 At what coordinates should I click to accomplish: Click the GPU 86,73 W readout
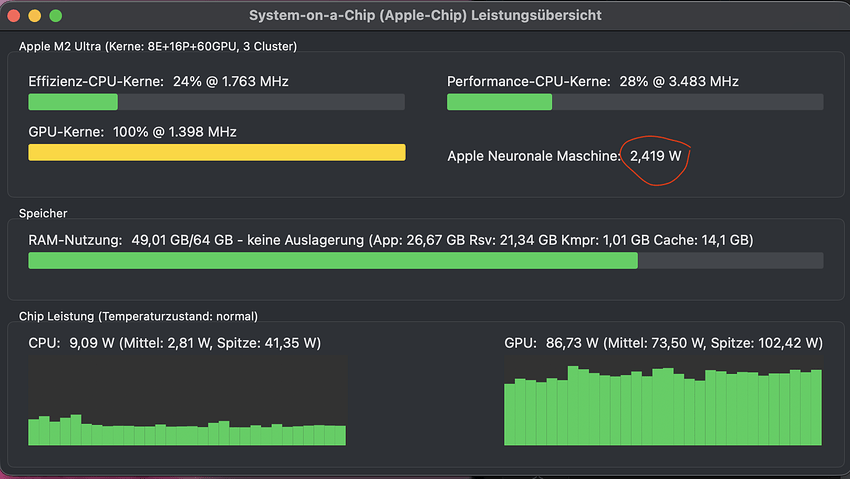(663, 343)
